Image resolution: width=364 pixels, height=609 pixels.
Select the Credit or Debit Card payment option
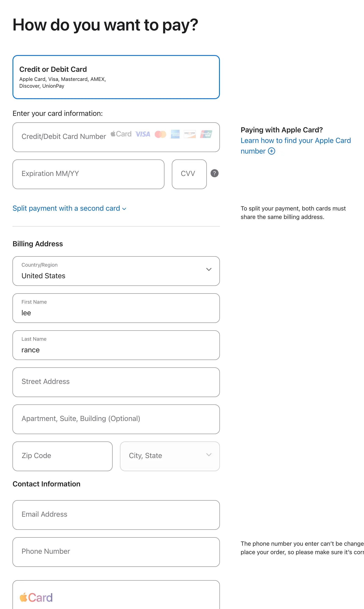[116, 77]
